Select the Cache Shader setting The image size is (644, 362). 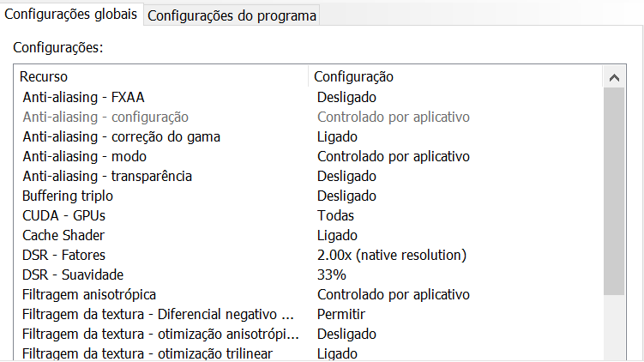click(63, 235)
